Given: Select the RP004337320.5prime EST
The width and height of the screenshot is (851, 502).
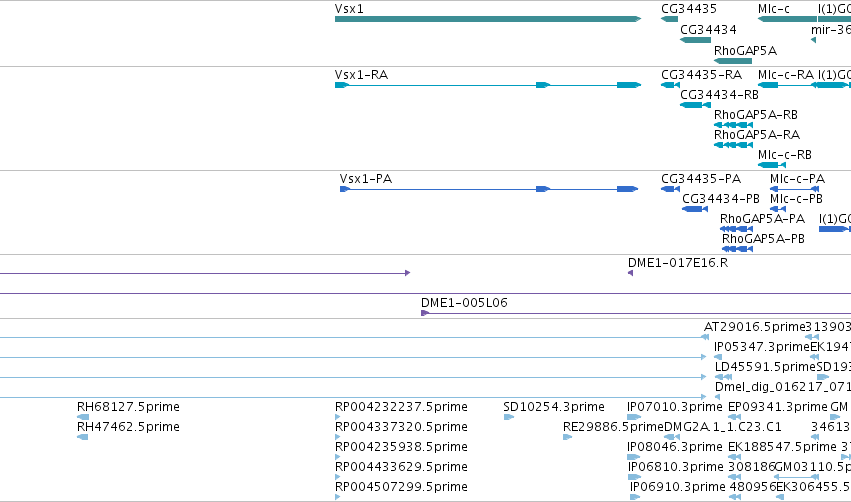Looking at the screenshot, I should [x=338, y=437].
